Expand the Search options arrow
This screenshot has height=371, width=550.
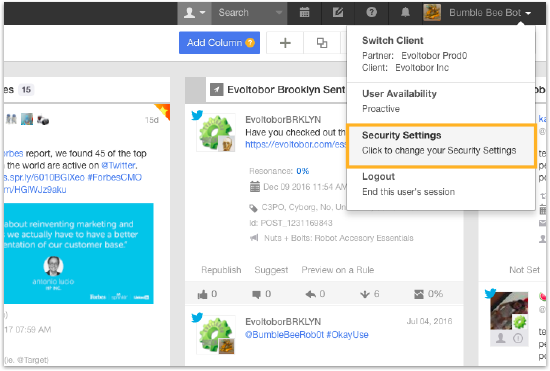point(279,13)
